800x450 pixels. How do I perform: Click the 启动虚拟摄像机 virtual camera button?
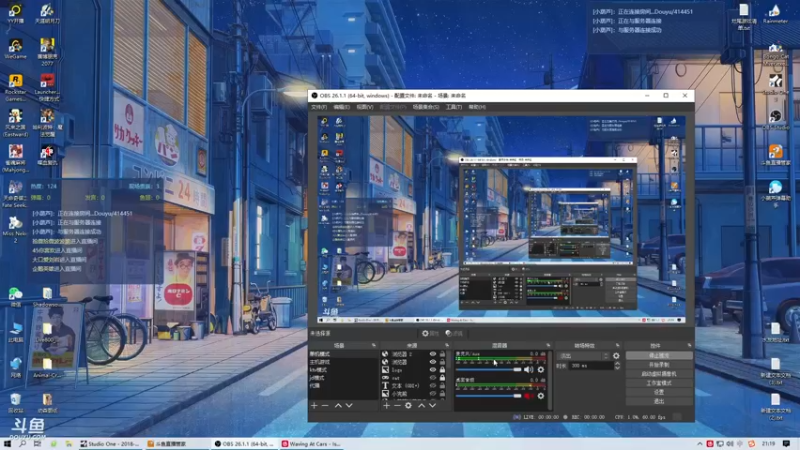(659, 374)
